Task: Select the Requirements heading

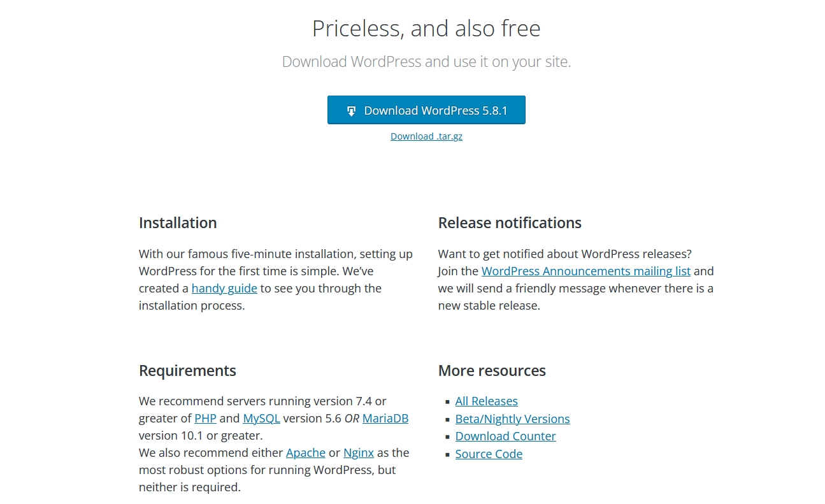Action: (187, 370)
